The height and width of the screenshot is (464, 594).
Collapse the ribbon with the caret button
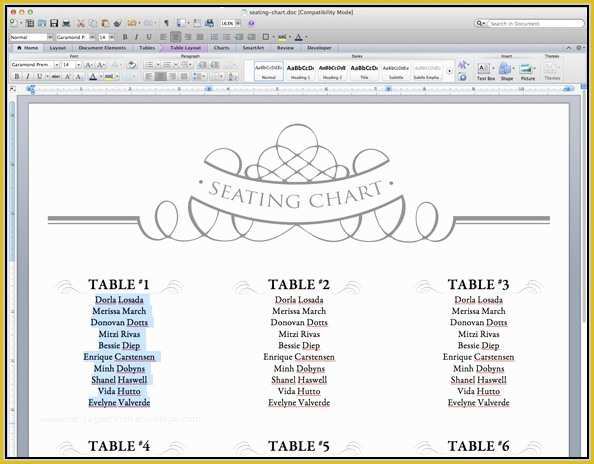(568, 48)
